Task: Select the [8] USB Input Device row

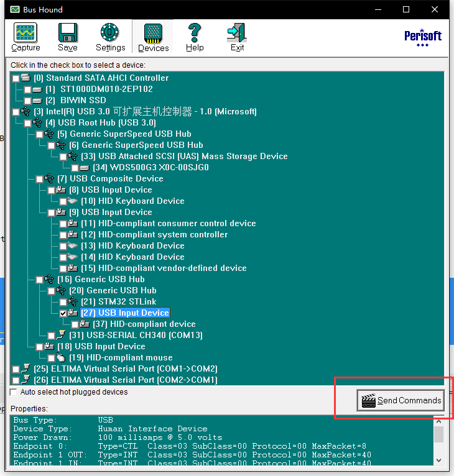Action: point(111,190)
